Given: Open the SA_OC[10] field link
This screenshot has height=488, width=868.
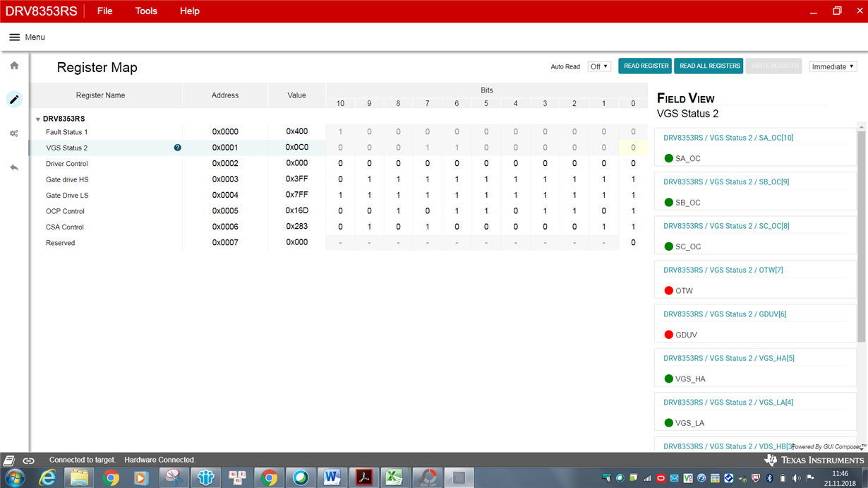Looking at the screenshot, I should [728, 138].
